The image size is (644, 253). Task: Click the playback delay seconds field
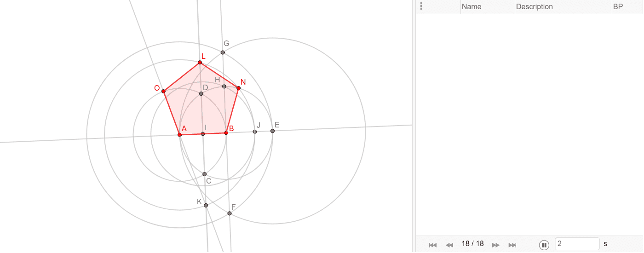(577, 244)
